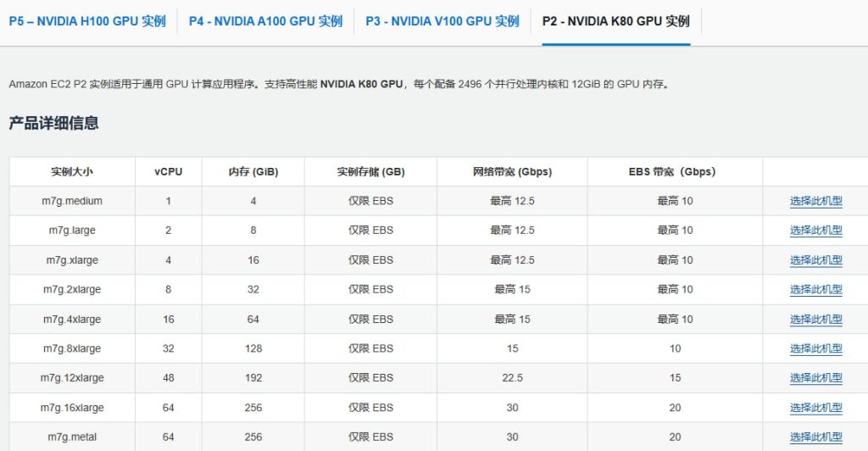Select 选择此机型 on the m7g.2xlarge row
This screenshot has width=868, height=451.
tap(816, 289)
